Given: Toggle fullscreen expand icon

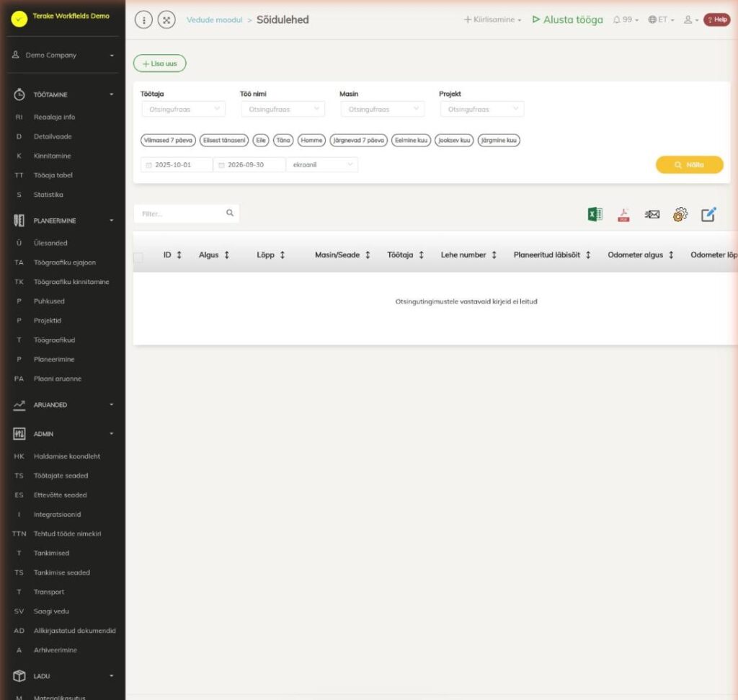Looking at the screenshot, I should pyautogui.click(x=166, y=19).
